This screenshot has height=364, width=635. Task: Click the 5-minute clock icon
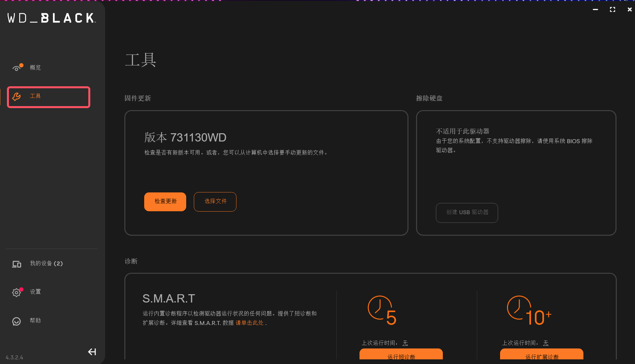tap(382, 310)
